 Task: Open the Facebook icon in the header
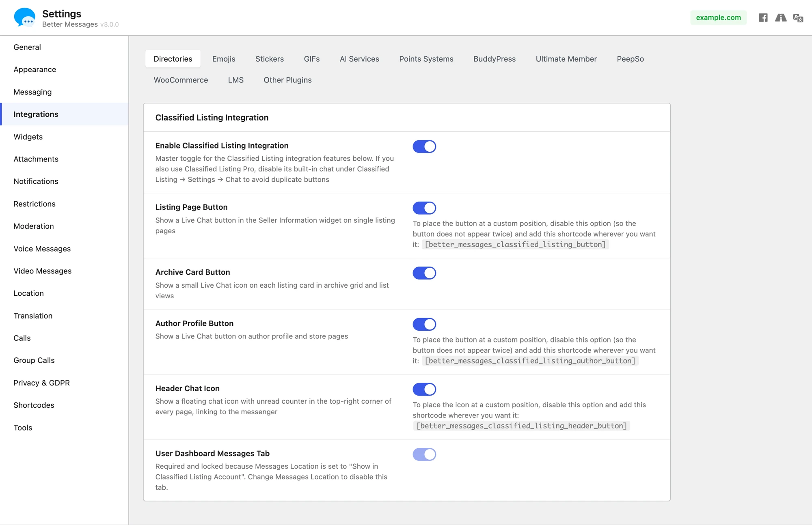[763, 17]
